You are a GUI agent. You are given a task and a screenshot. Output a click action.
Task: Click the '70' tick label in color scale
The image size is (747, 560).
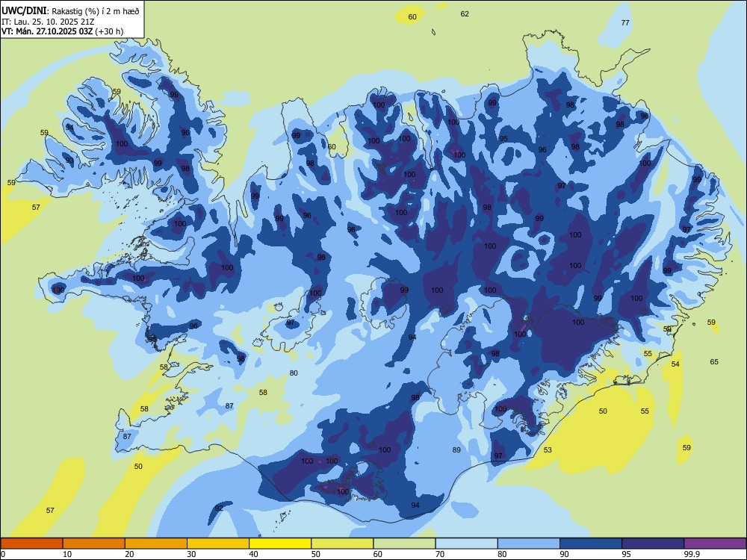(x=440, y=554)
